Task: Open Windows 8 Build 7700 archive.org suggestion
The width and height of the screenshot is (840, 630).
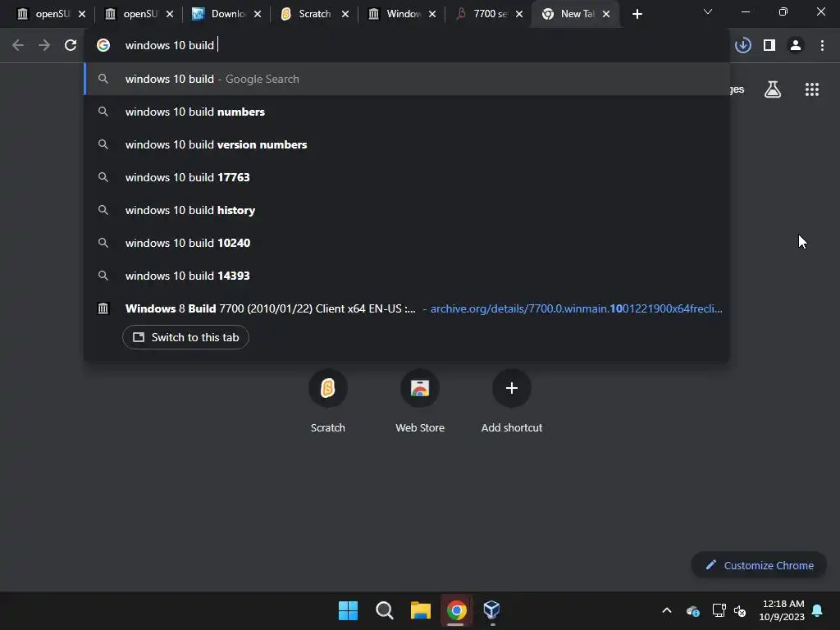Action: [x=407, y=308]
